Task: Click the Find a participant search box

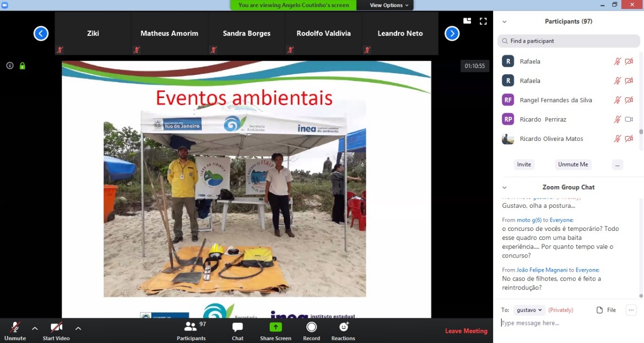Action: click(x=569, y=41)
